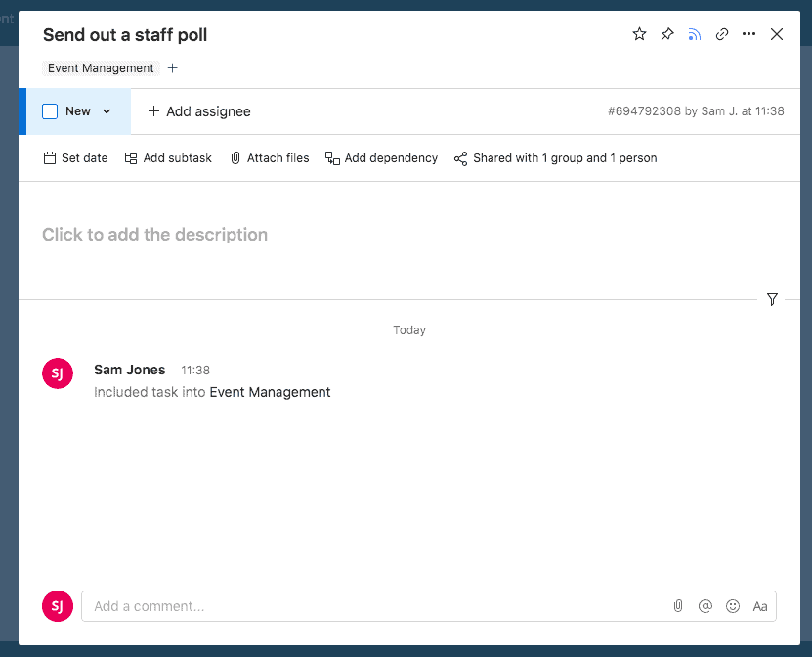
Task: Open Add dependency option
Action: [381, 158]
